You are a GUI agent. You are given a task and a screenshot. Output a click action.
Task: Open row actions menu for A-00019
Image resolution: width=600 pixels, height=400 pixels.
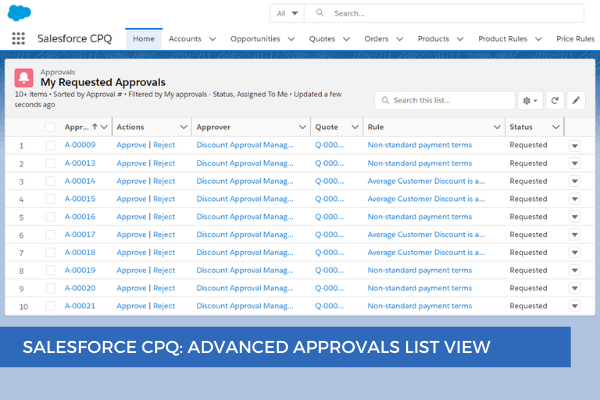click(x=574, y=270)
